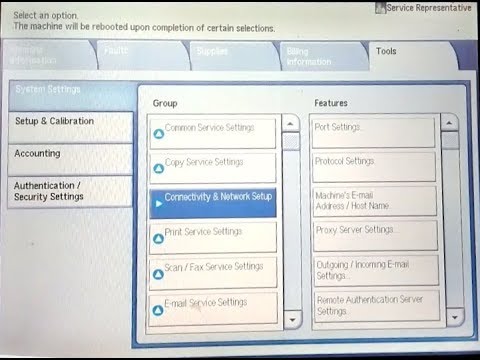
Task: Open Outgoing / Incoming E-mail Settings
Action: [x=376, y=270]
